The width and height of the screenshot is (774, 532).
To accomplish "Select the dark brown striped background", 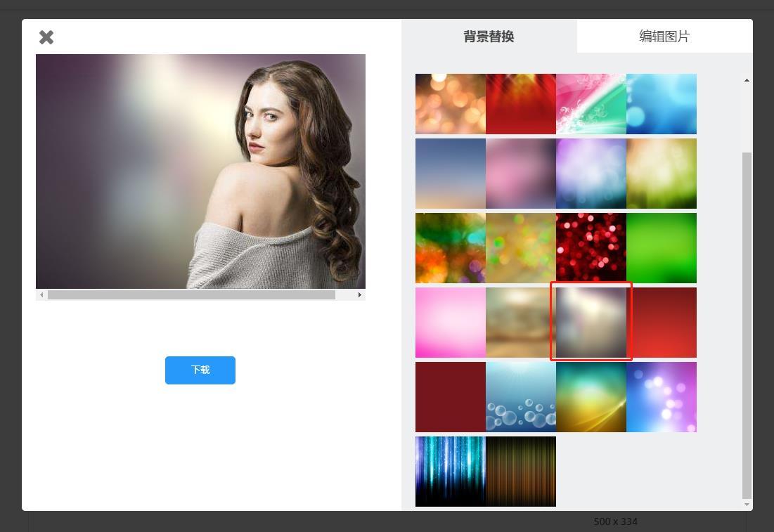I will click(x=521, y=472).
